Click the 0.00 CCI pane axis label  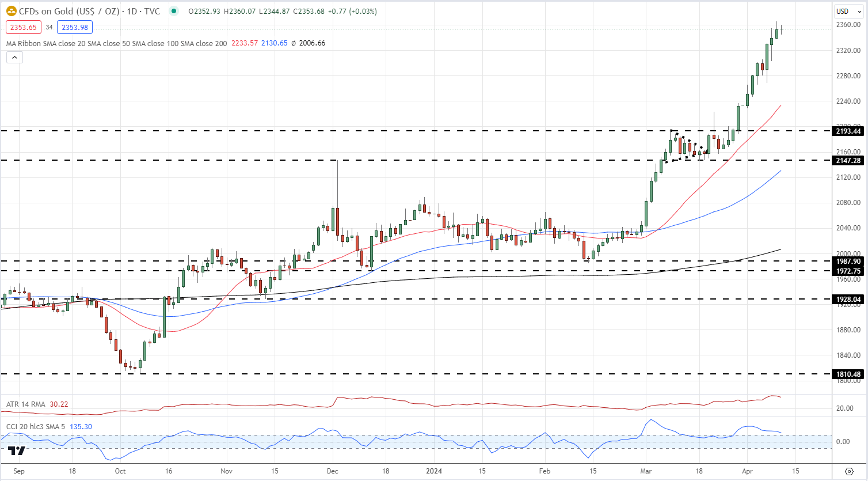click(x=843, y=442)
